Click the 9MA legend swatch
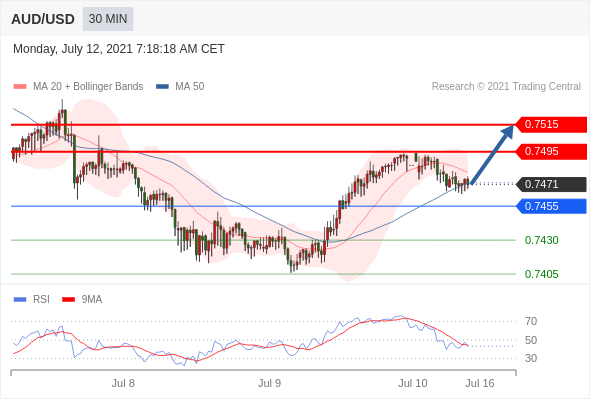This screenshot has height=400, width=590. tap(68, 300)
